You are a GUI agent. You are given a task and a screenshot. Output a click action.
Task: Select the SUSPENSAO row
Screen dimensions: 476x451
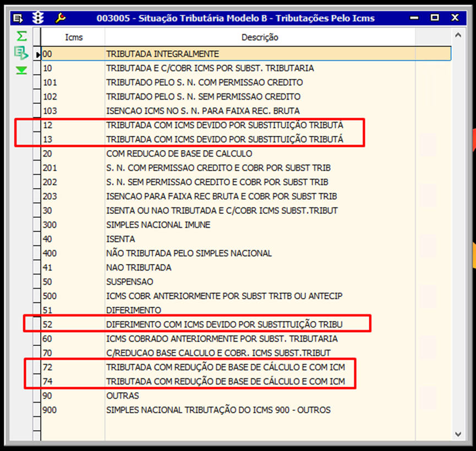point(246,282)
